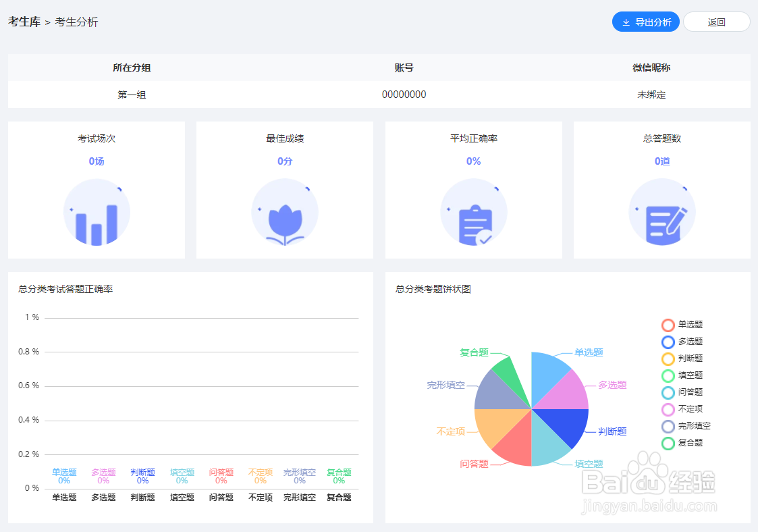The width and height of the screenshot is (758, 532).
Task: Select the dark blue 判断题 pie slice
Action: click(x=567, y=424)
